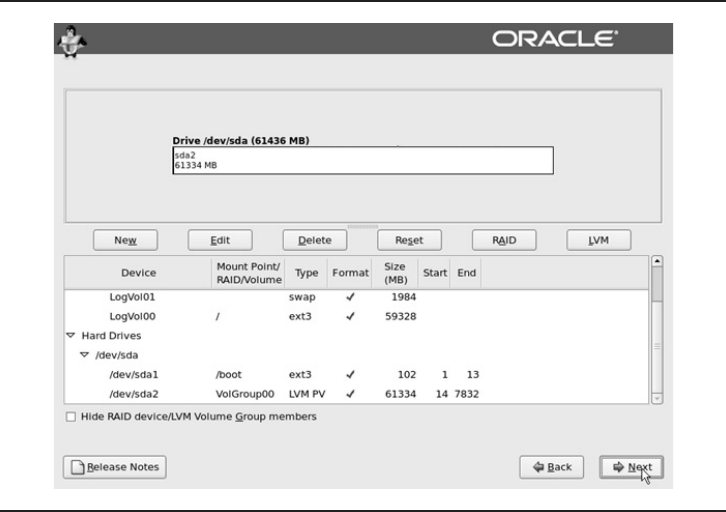Click the ORACLE logo
Viewport: 726px width, 512px height.
click(x=555, y=39)
